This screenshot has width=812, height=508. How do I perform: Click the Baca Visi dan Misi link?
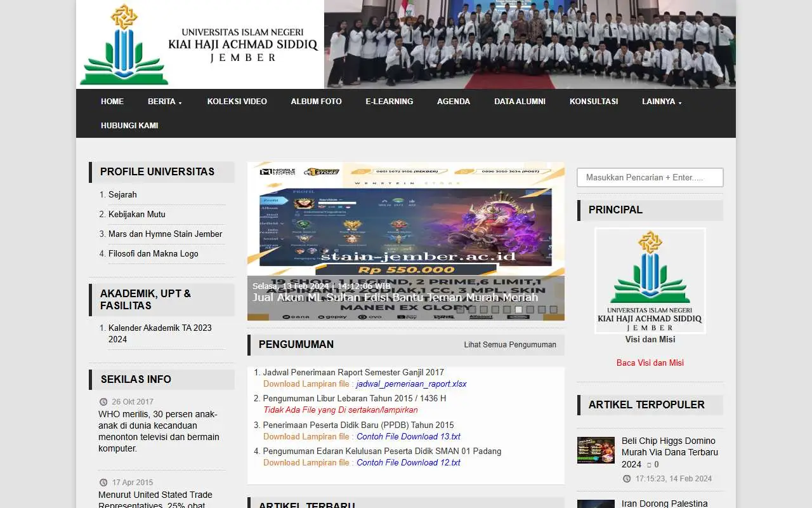(650, 363)
